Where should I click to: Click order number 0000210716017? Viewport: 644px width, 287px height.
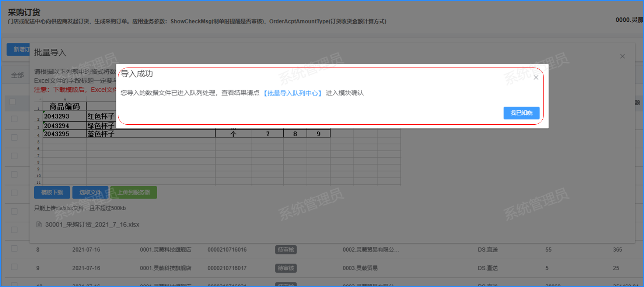[x=227, y=268]
